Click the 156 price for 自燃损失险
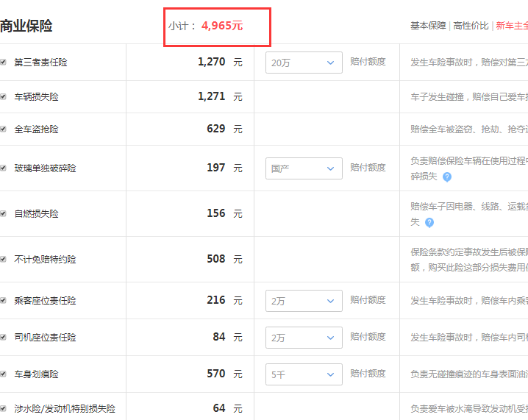 [x=216, y=213]
